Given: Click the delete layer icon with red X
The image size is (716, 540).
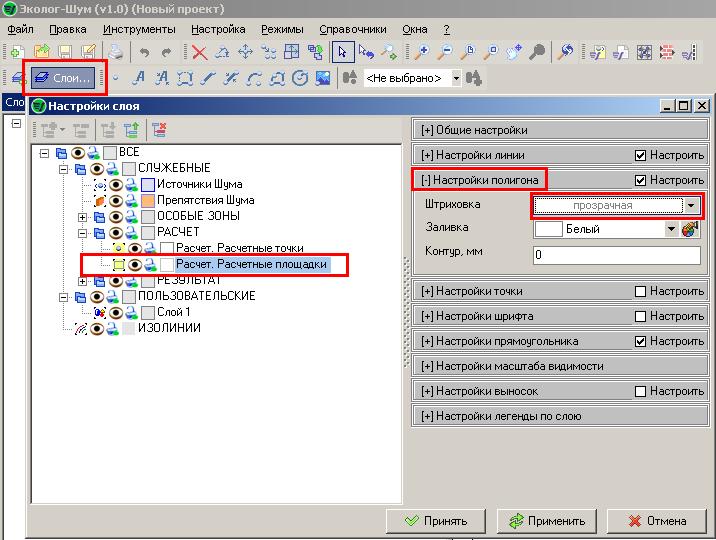Looking at the screenshot, I should tap(159, 129).
